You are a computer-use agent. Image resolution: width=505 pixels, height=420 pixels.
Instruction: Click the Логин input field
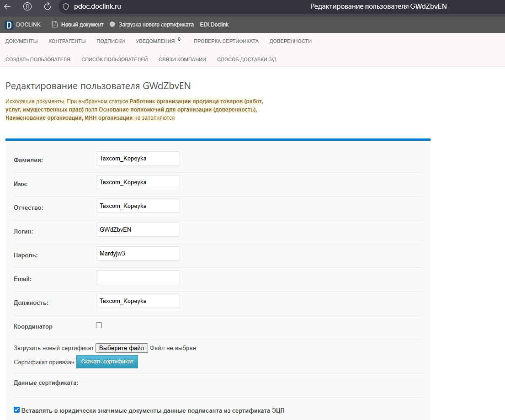138,229
